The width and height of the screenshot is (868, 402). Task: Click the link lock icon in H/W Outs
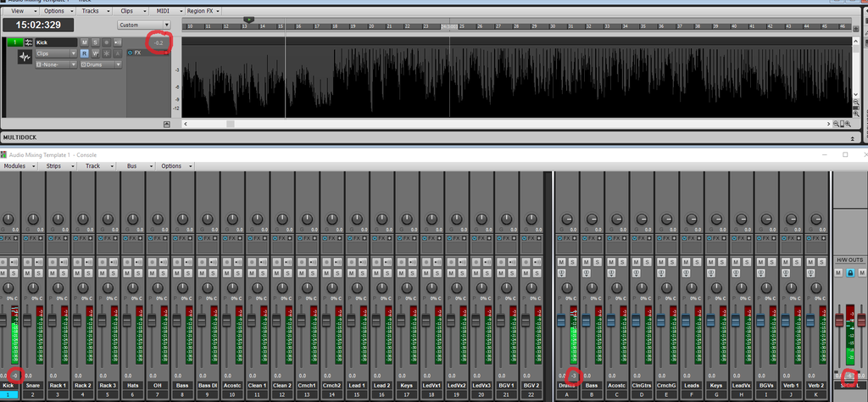(850, 272)
